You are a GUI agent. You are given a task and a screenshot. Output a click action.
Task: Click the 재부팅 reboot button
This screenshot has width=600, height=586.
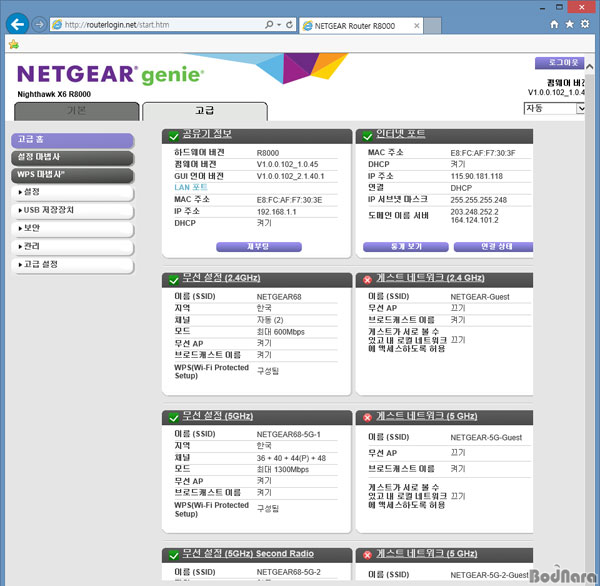point(259,247)
